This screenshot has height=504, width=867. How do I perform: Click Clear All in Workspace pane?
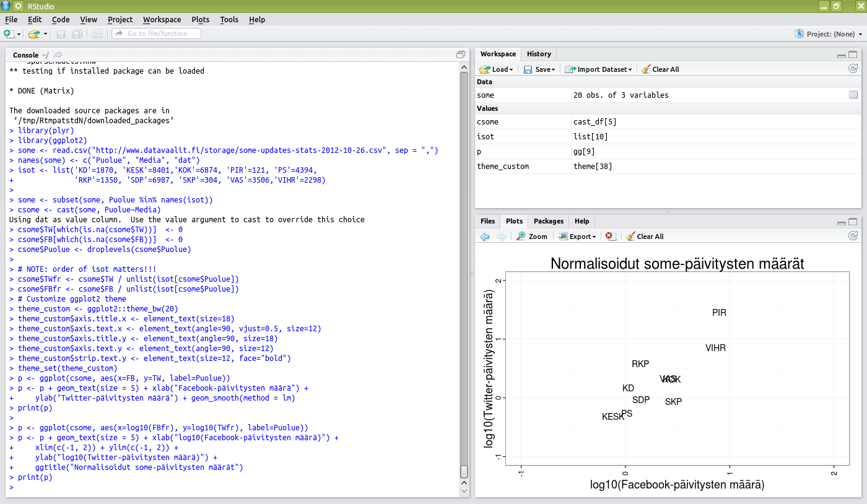[x=660, y=69]
